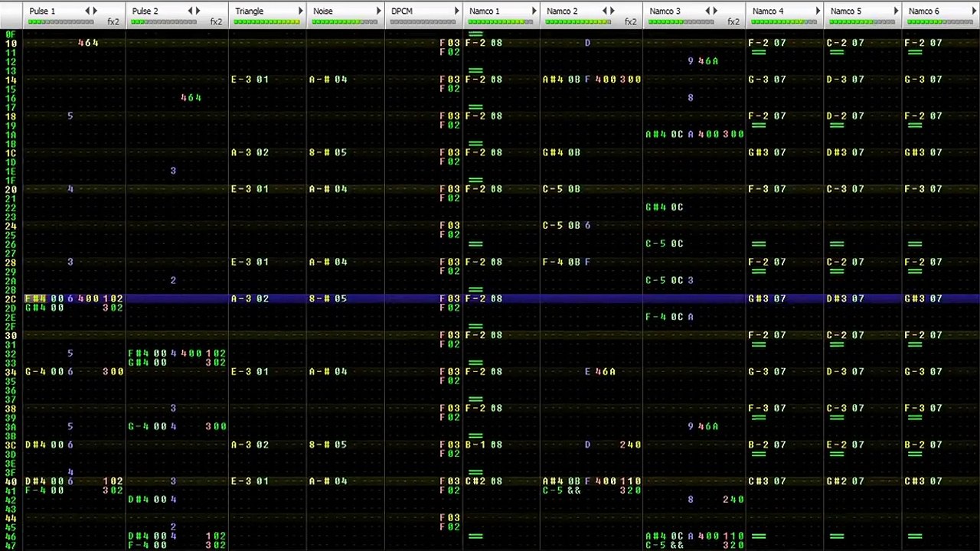Click Namco 3's F-4 0C note on row 2E
This screenshot has width=980, height=551.
(x=665, y=317)
